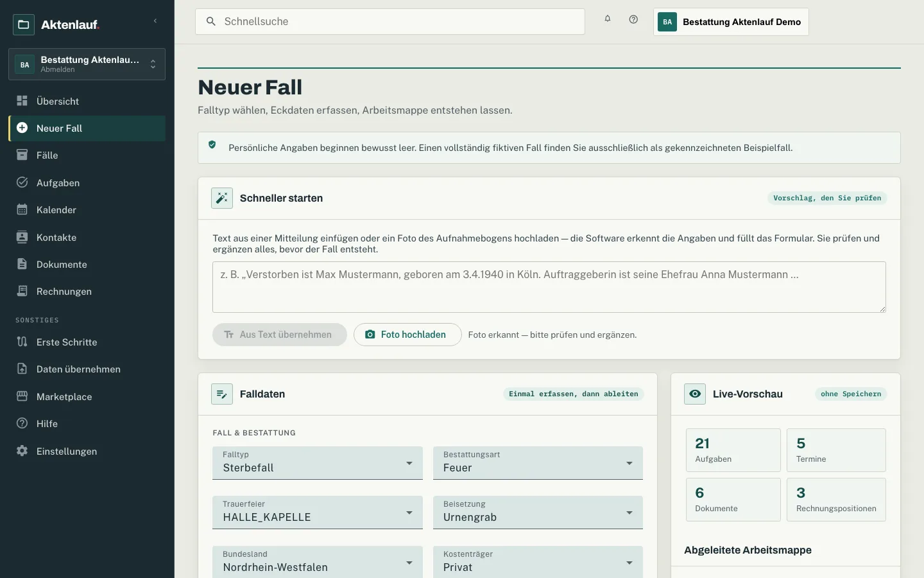Screen dimensions: 924x578
Task: Collapse sidebar with the chevron arrow
Action: point(155,21)
